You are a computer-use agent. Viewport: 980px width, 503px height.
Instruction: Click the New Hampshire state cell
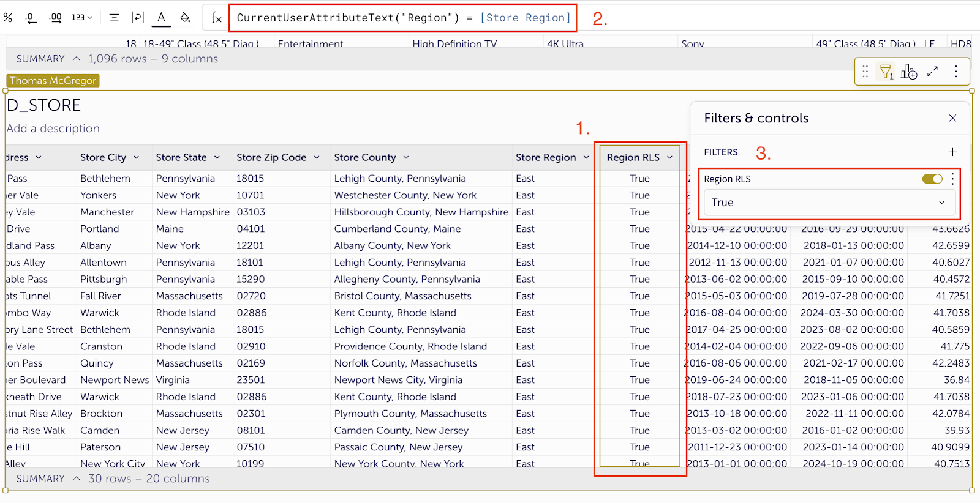(x=193, y=212)
